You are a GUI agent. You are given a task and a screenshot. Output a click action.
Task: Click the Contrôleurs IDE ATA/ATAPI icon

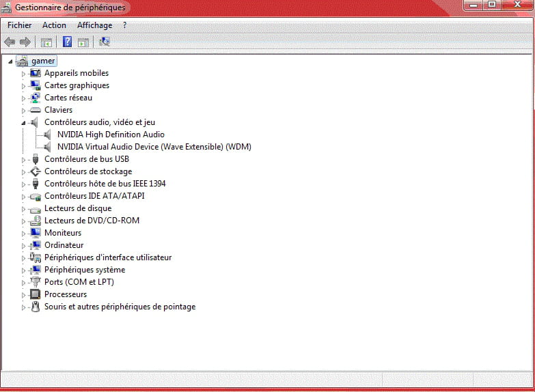coord(35,197)
